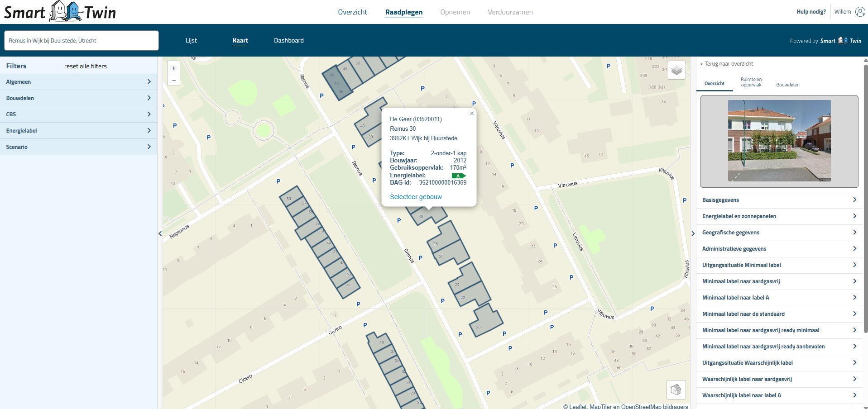
Task: Expand Energielabel en zonnepanelen section
Action: 779,216
